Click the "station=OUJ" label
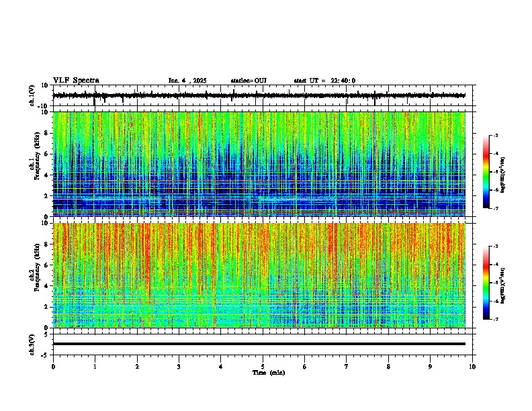Screen dimensions: 532x411 [249, 81]
